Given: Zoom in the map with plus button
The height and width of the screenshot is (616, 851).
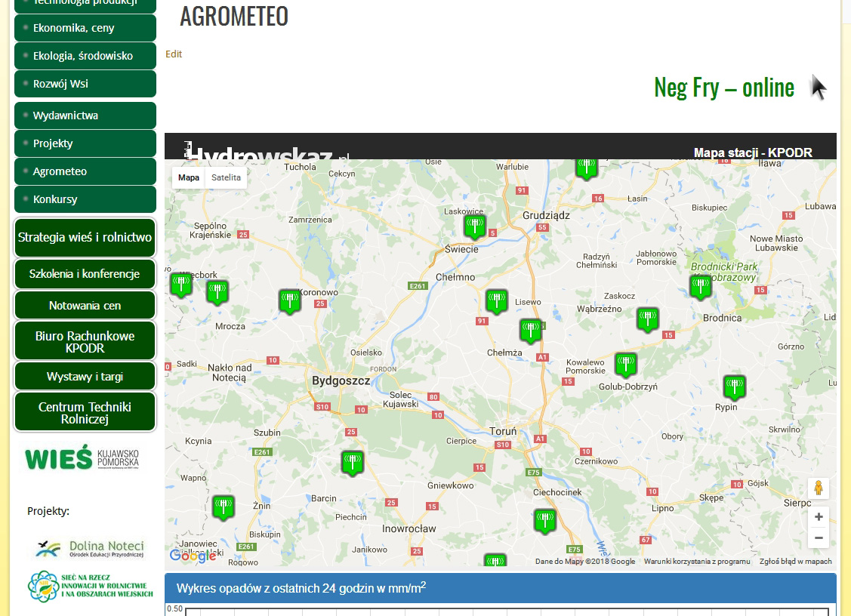Looking at the screenshot, I should click(819, 517).
